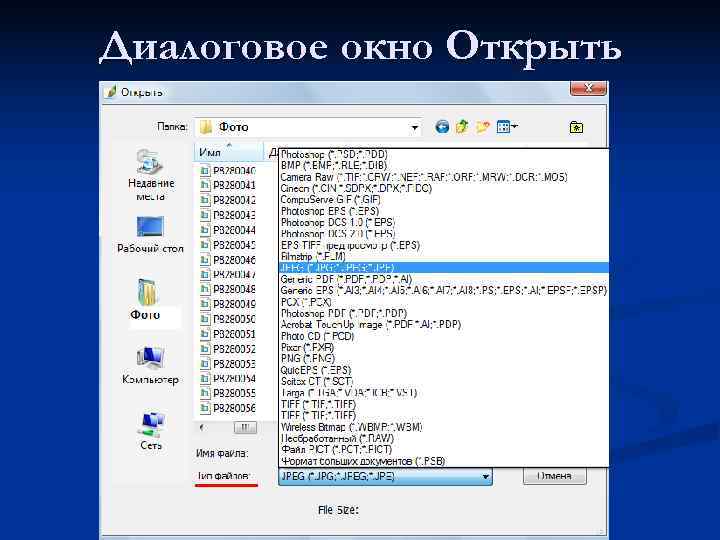720x540 pixels.
Task: Click the Back navigation arrow icon
Action: pyautogui.click(x=442, y=127)
